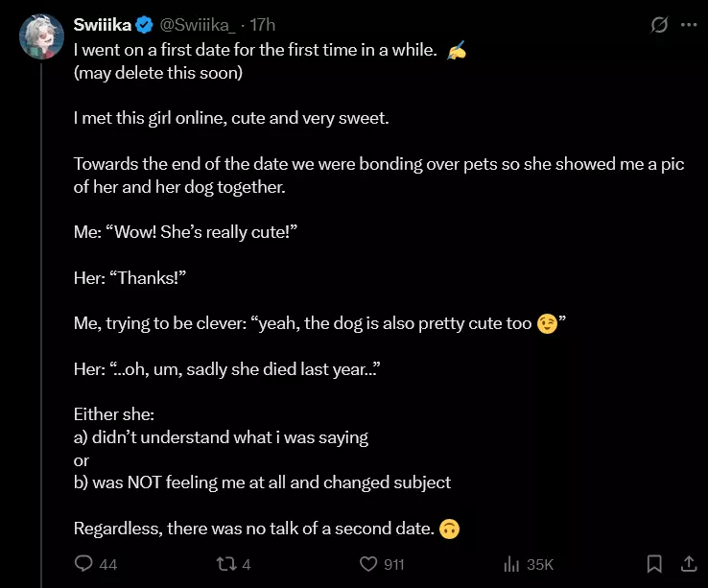Screen dimensions: 708x588
Task: Bookmark this post
Action: coord(654,564)
